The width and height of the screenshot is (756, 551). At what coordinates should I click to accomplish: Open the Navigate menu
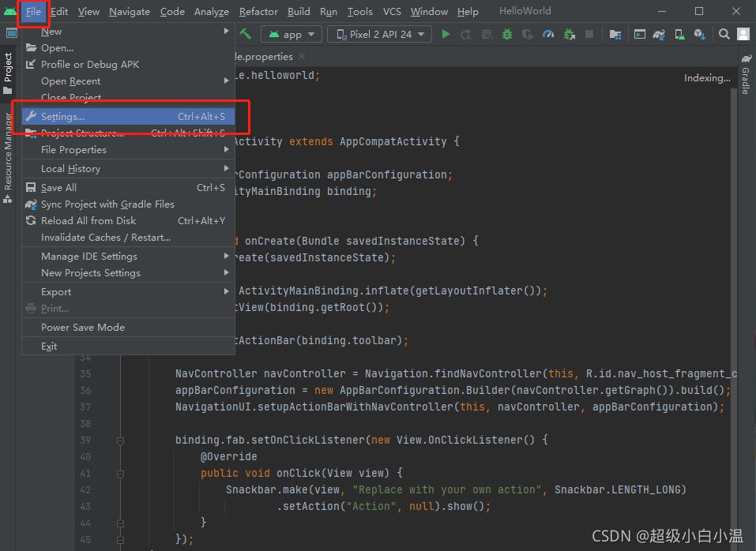point(130,12)
